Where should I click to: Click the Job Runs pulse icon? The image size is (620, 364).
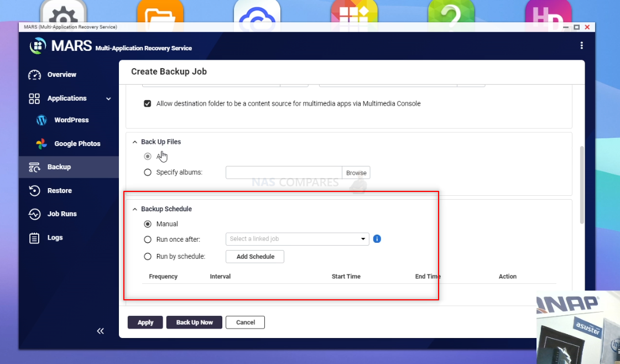click(34, 214)
